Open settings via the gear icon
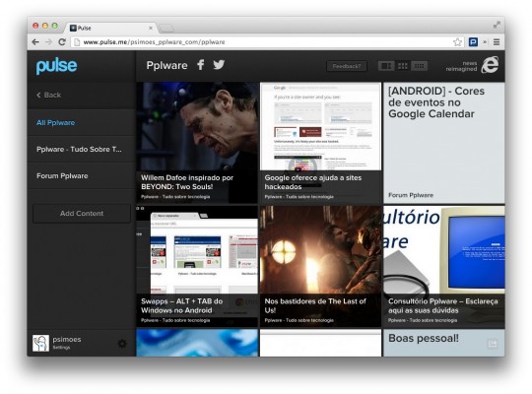Image resolution: width=532 pixels, height=394 pixels. tap(122, 344)
